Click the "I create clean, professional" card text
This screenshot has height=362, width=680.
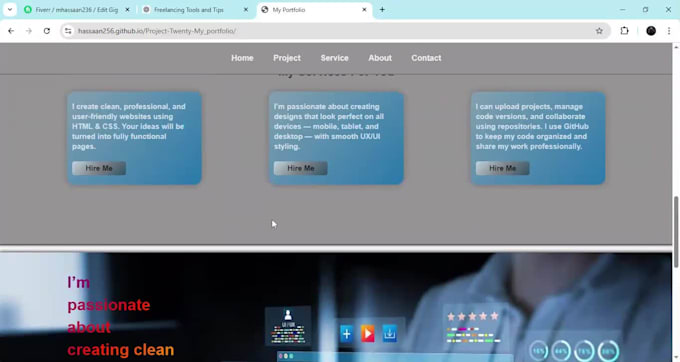point(129,126)
